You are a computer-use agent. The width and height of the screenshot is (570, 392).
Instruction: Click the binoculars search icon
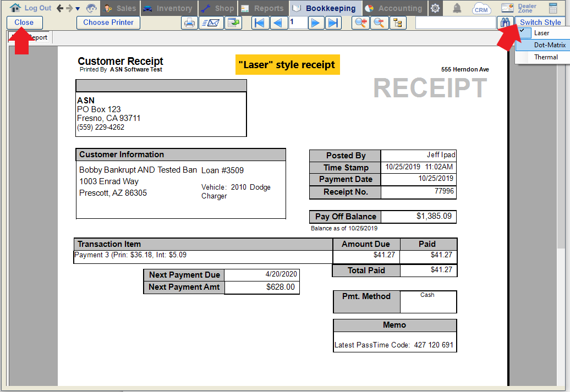(x=504, y=23)
